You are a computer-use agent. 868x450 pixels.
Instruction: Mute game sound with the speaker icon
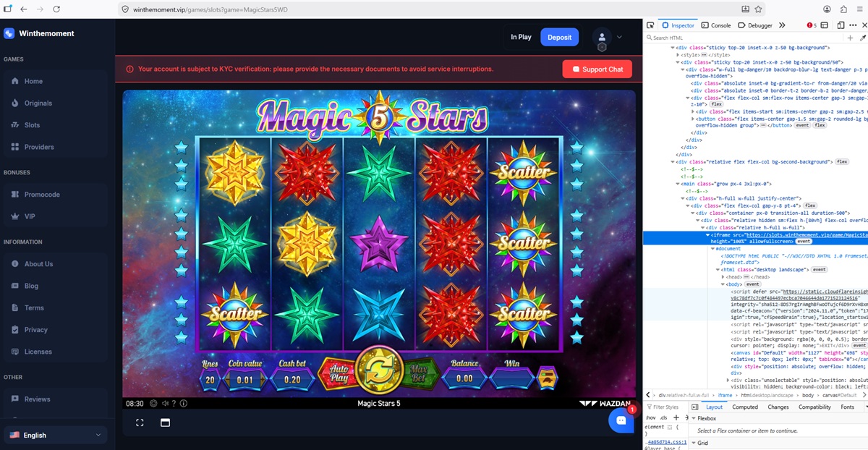165,403
